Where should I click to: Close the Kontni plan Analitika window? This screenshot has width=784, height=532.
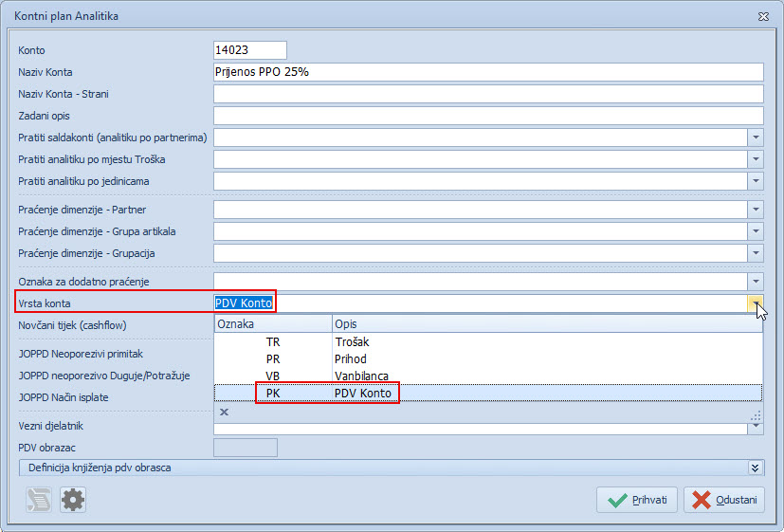763,16
